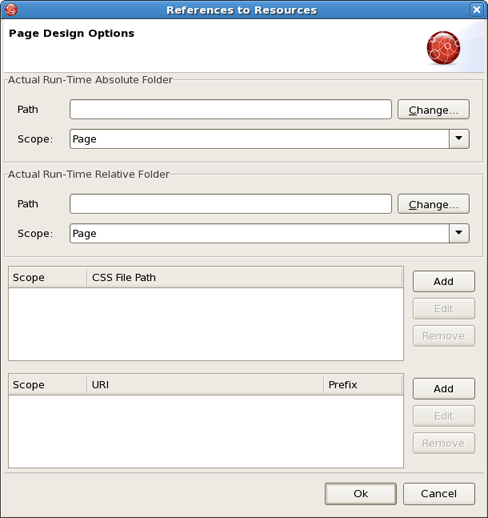Viewport: 488px width, 518px height.
Task: Open Relative Folder Scope dropdown arrow
Action: (459, 233)
